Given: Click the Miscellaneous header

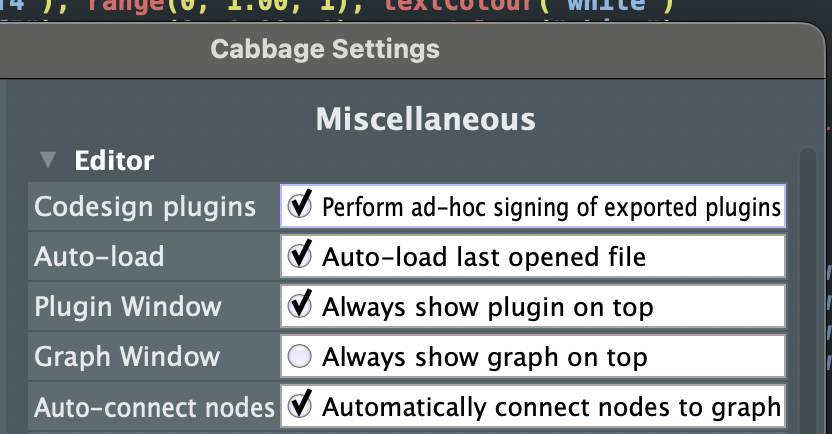Looking at the screenshot, I should pos(426,119).
